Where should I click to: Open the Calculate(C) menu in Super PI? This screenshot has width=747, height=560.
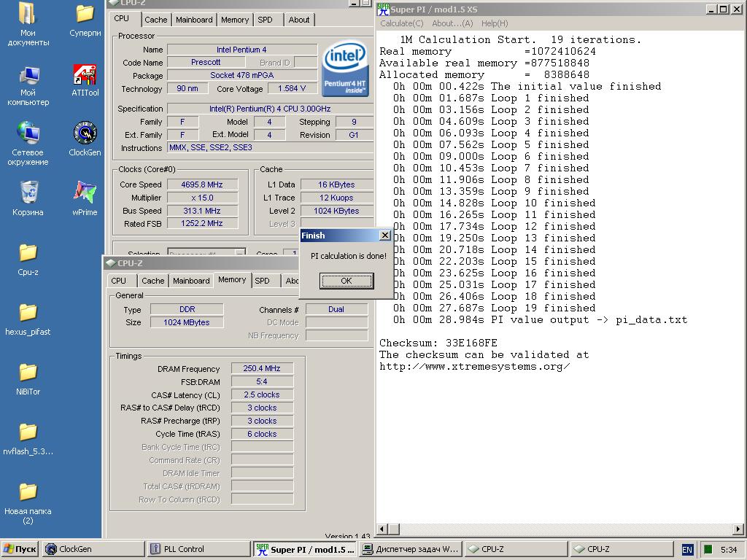pos(402,23)
